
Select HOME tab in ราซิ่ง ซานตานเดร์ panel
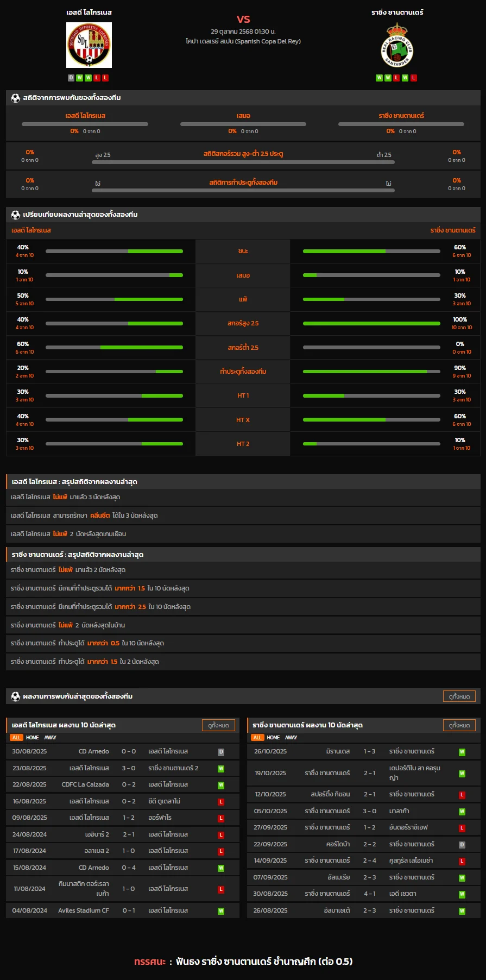[273, 738]
